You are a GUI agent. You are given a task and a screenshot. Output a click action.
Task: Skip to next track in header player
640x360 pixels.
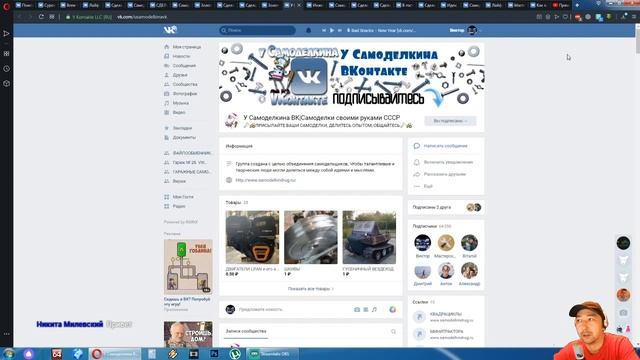pos(340,30)
